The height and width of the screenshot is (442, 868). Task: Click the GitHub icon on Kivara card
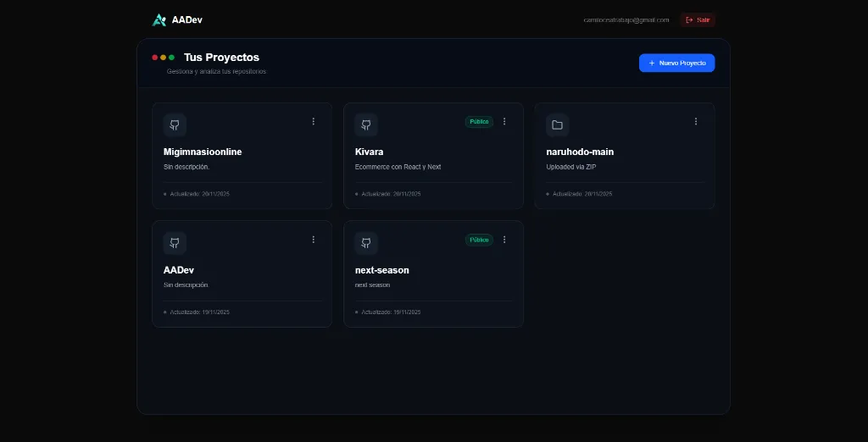point(366,124)
